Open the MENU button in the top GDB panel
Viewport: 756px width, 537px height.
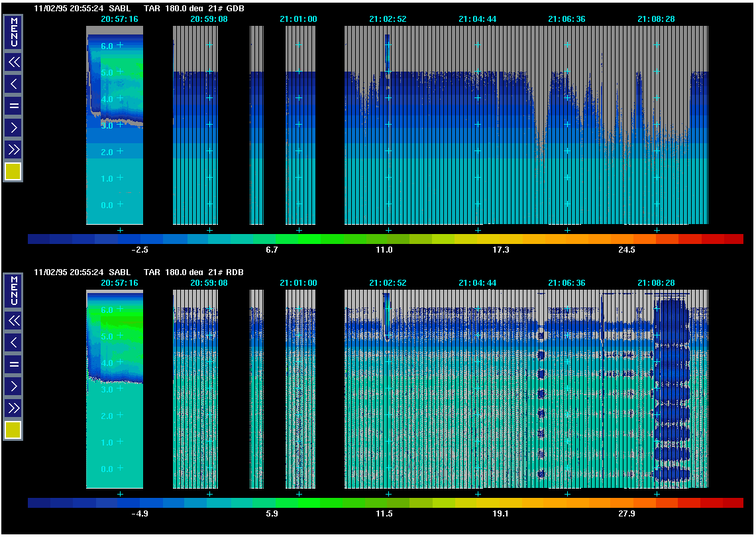point(13,32)
